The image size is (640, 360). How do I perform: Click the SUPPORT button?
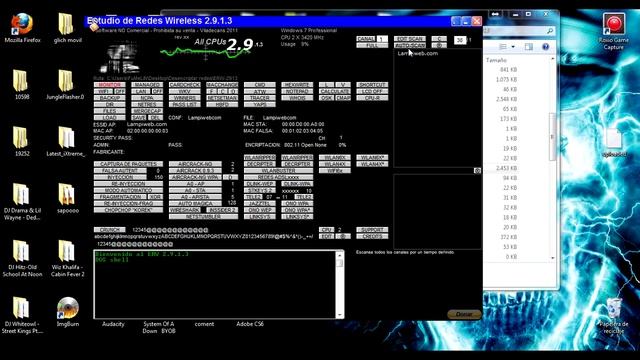pos(372,230)
